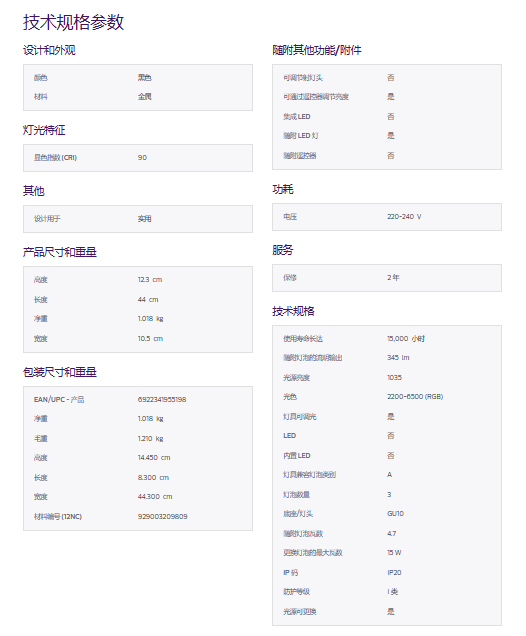
Task: Select the 设计和外观 section heading
Action: [x=49, y=50]
